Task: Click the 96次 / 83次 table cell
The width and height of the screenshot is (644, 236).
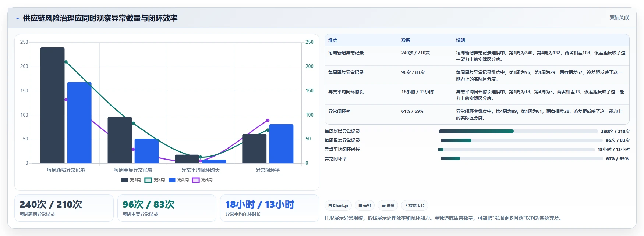Action: (413, 72)
